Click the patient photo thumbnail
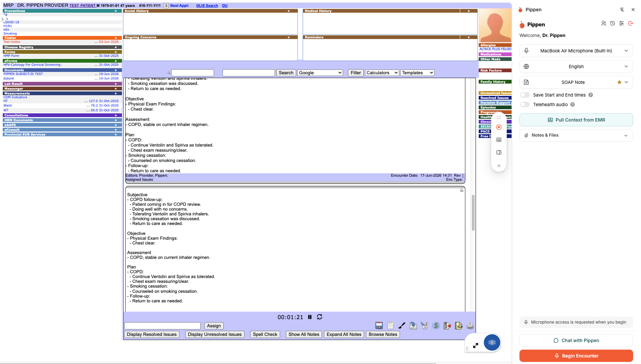 [495, 26]
